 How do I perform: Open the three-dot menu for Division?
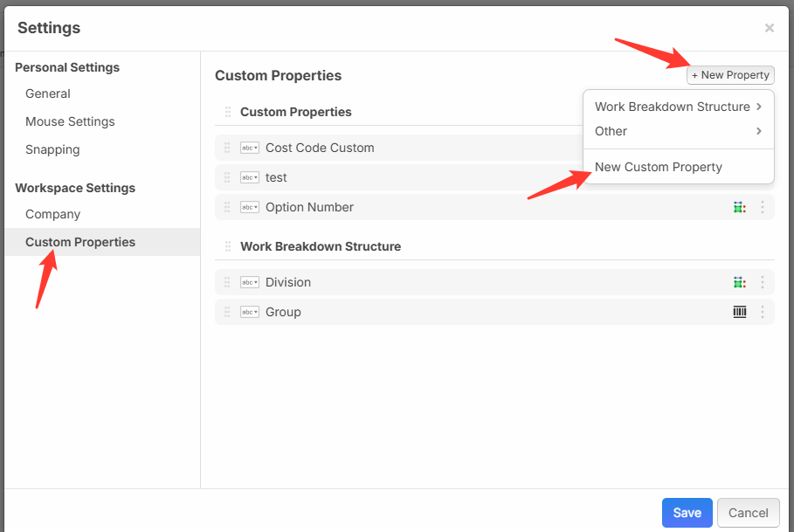pos(762,282)
